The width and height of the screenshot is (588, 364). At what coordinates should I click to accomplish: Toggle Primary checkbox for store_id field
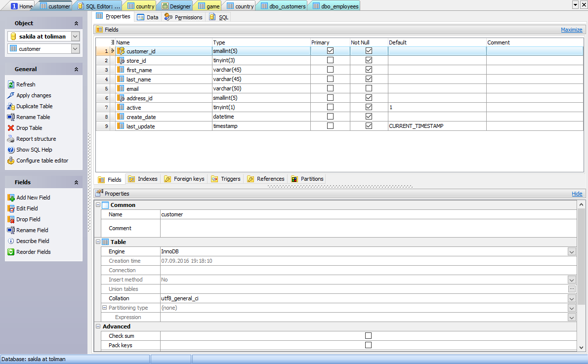click(x=330, y=60)
